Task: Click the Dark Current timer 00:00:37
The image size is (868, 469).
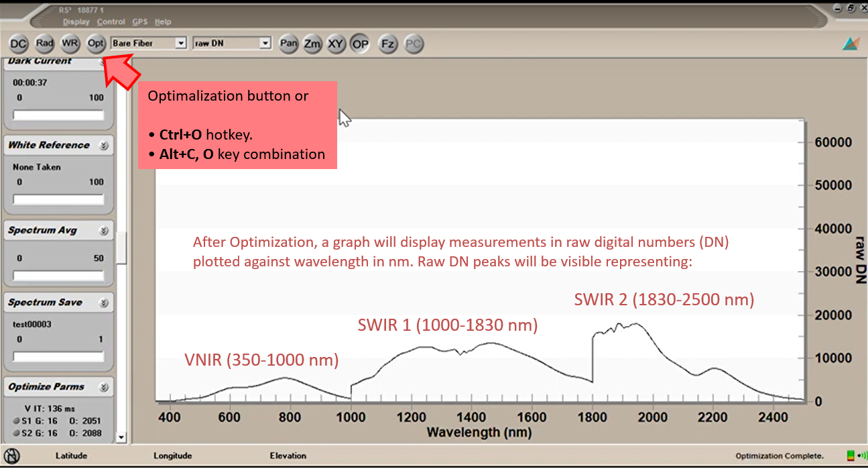Action: pos(29,83)
